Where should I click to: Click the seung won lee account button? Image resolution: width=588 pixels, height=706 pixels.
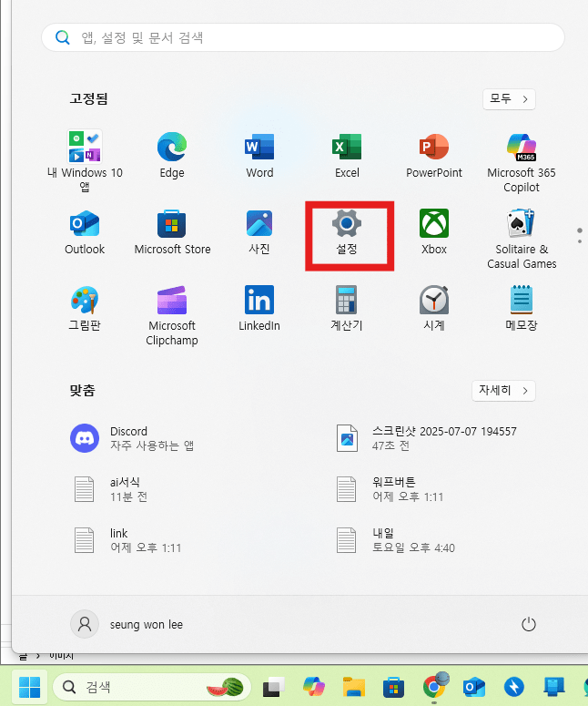pyautogui.click(x=127, y=625)
